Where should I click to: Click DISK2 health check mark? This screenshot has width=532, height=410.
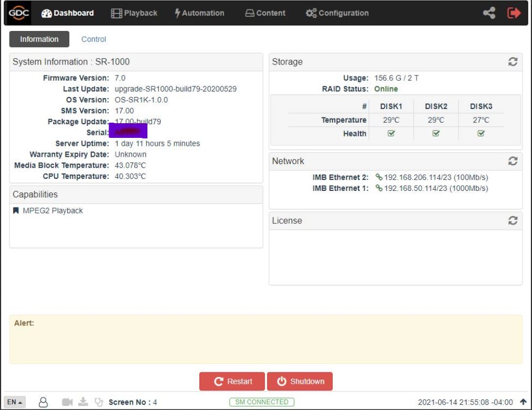coord(436,133)
